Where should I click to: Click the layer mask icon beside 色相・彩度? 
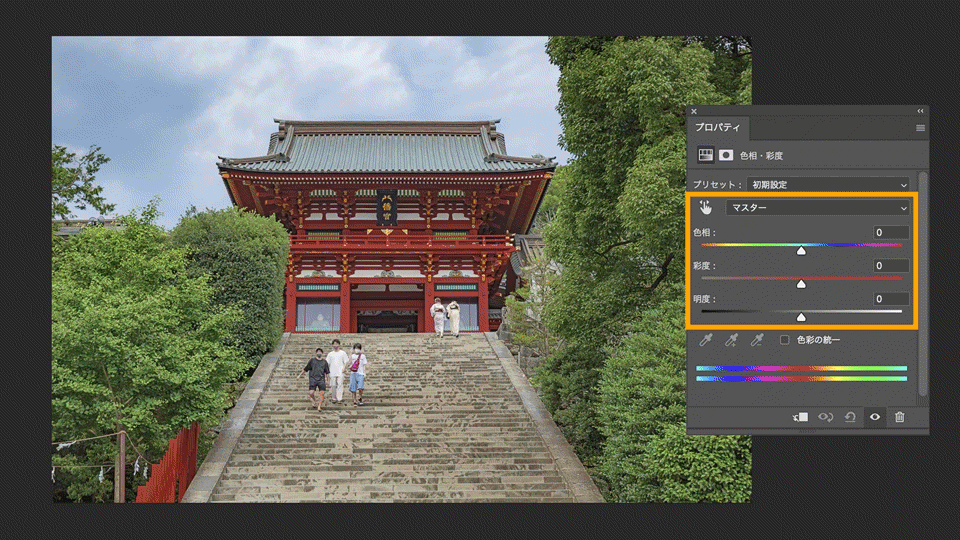(x=726, y=155)
